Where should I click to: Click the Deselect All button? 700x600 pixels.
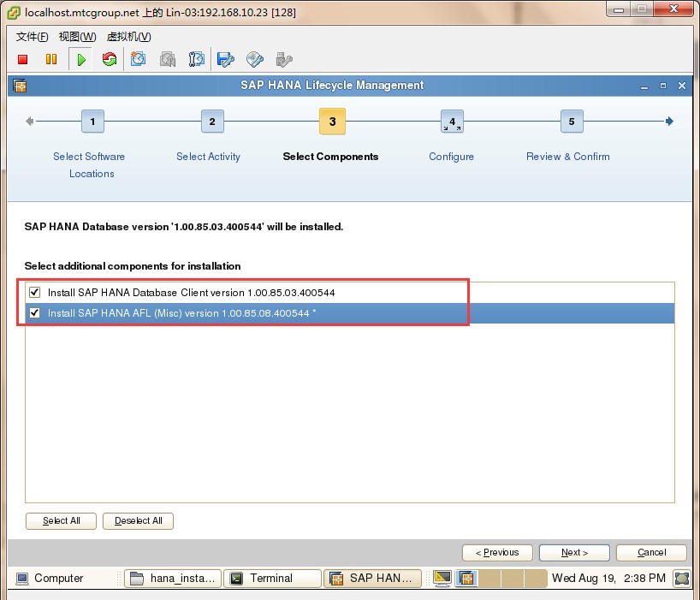pos(138,521)
